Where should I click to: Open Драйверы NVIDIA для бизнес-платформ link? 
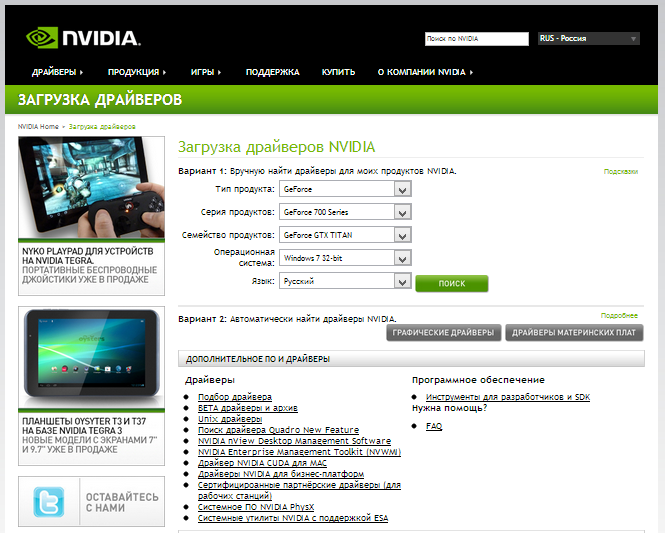pos(281,474)
